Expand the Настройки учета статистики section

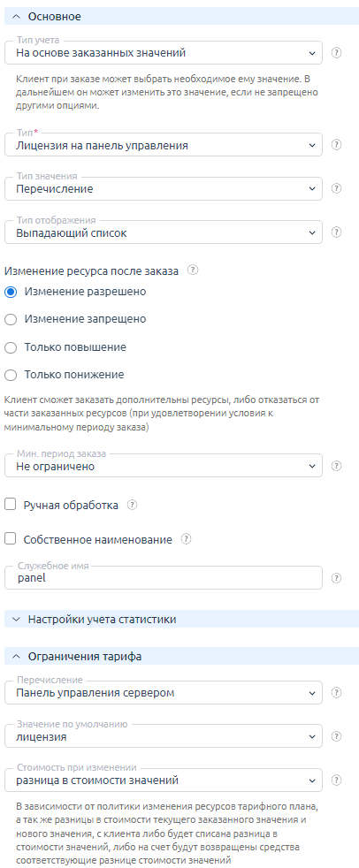click(x=182, y=619)
